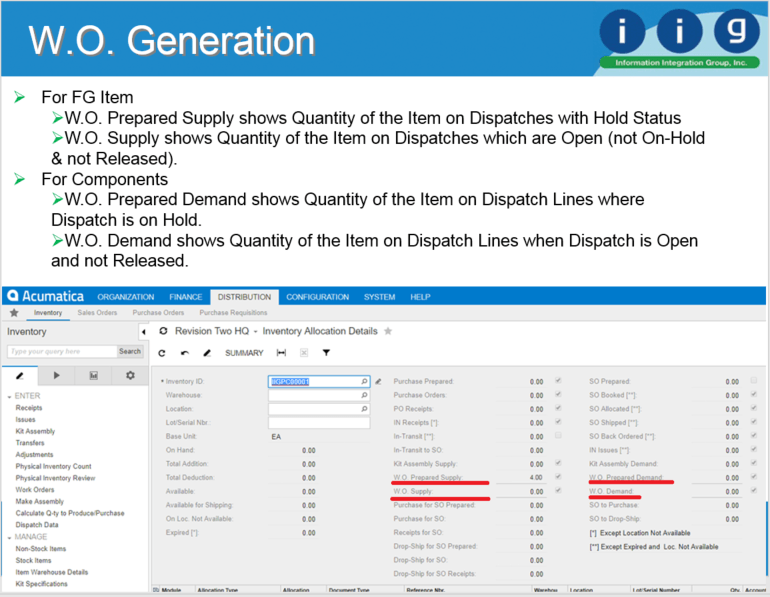770x597 pixels.
Task: Click the SUMMARY toolbar button
Action: click(x=244, y=353)
